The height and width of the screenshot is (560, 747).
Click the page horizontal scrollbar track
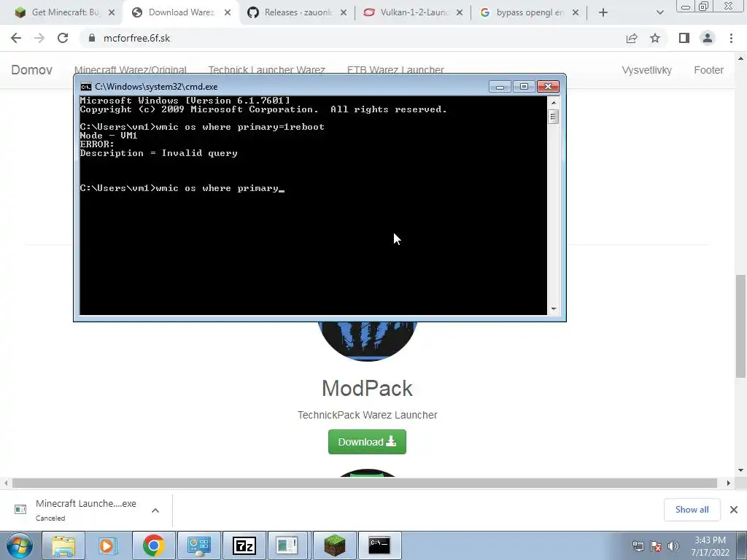coord(365,483)
